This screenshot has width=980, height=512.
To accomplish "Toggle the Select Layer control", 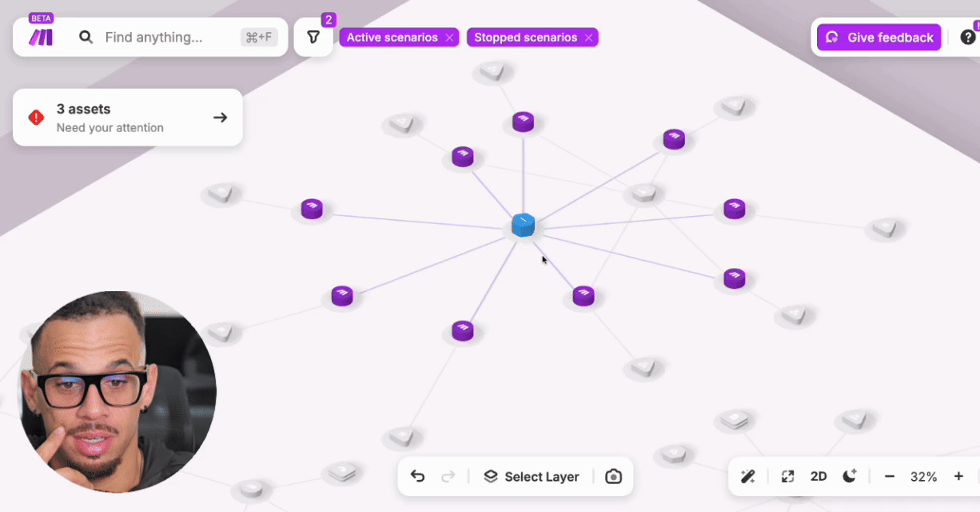I will tap(532, 476).
